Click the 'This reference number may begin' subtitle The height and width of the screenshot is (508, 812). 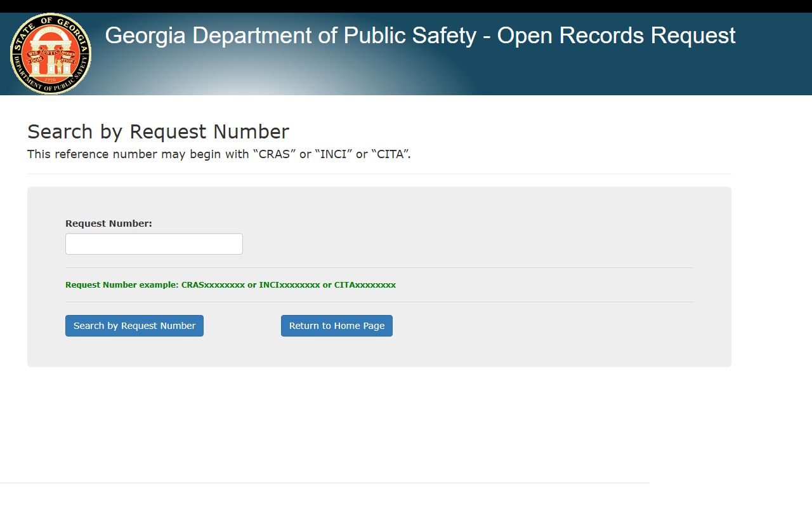pos(138,154)
